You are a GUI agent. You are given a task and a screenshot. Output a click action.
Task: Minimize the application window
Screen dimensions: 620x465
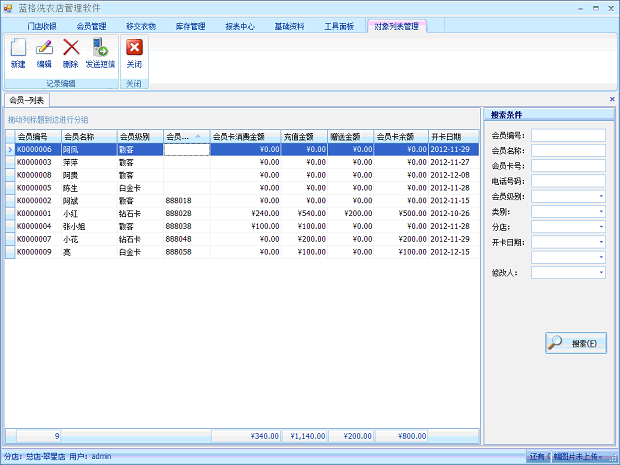click(581, 8)
